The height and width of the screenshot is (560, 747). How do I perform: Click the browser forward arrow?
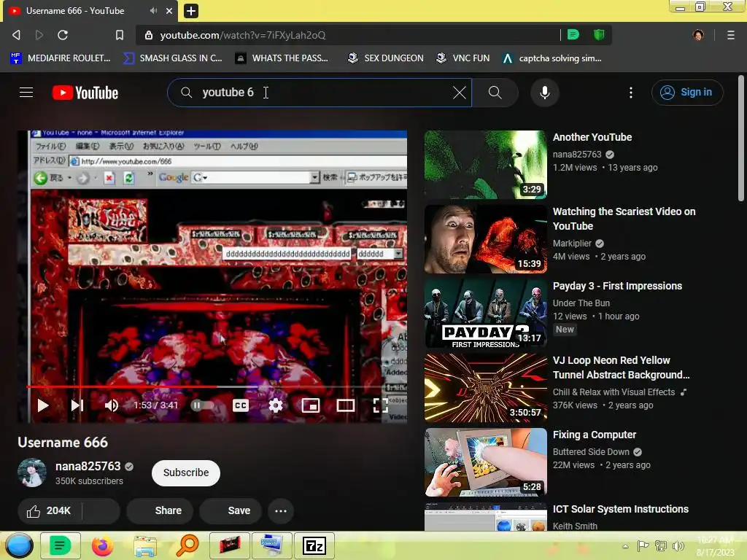tap(39, 35)
